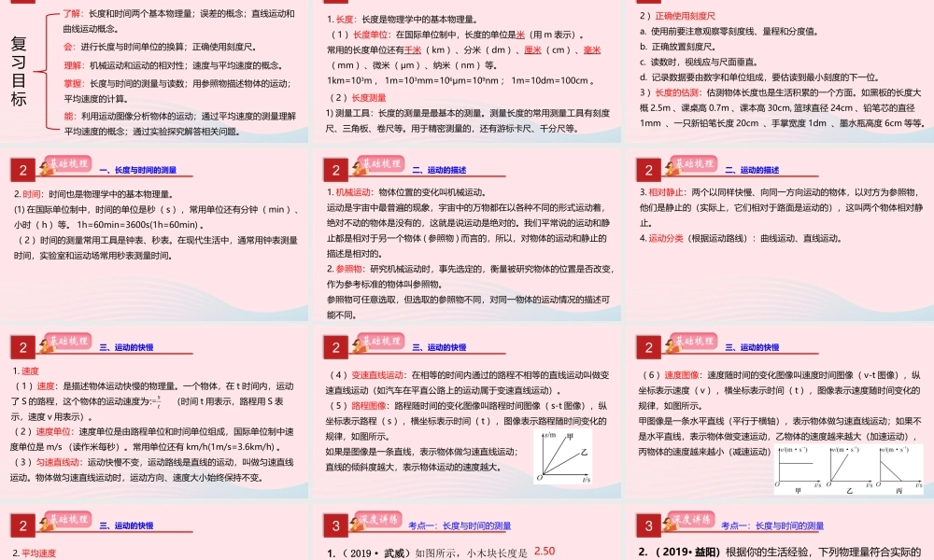This screenshot has width=934, height=560.
Task: Click the red answer 2.50
Action: pyautogui.click(x=545, y=551)
